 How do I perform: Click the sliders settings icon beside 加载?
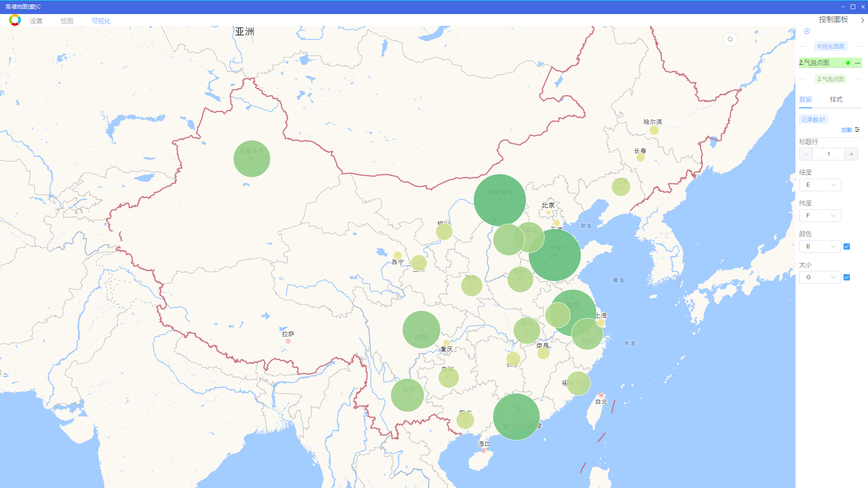(857, 130)
